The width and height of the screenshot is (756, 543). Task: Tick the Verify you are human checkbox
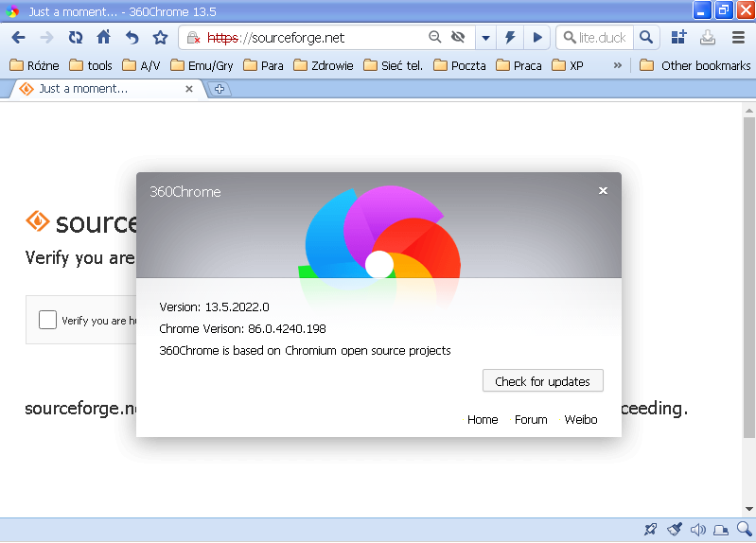pos(47,320)
